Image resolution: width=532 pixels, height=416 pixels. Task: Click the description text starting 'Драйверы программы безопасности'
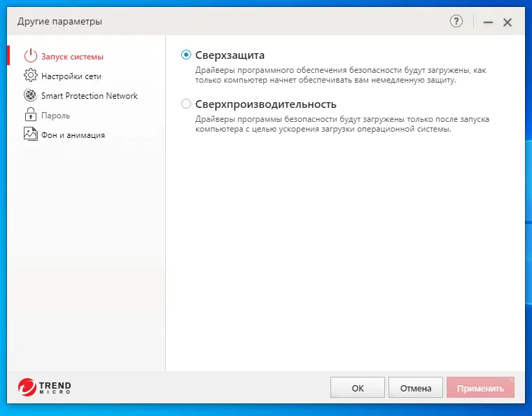342,124
